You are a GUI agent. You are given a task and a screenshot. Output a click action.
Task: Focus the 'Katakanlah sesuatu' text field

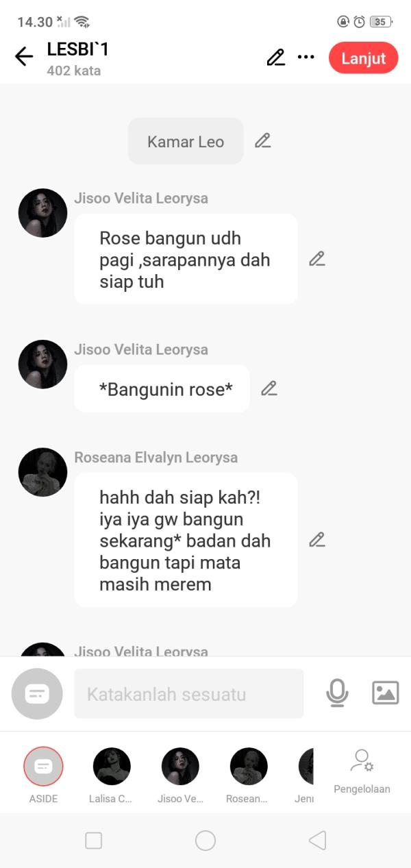[x=188, y=693]
